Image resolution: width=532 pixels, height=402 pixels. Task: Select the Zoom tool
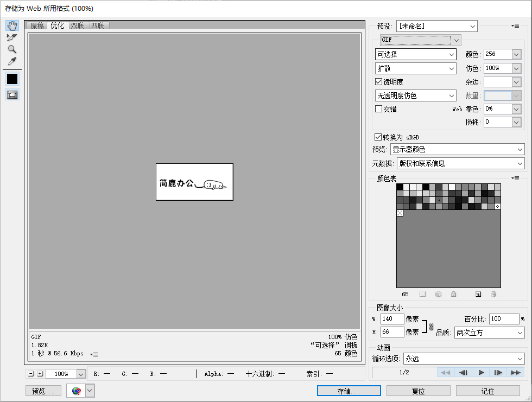[12, 49]
